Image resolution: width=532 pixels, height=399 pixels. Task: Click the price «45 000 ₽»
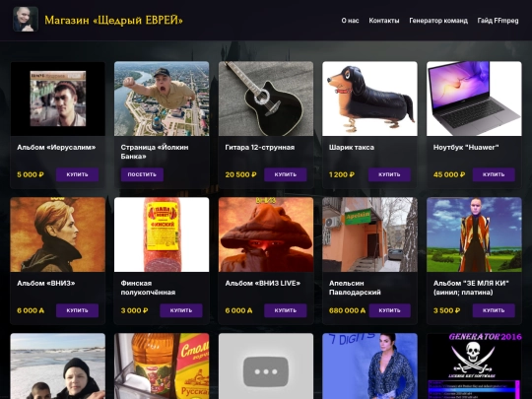point(449,174)
